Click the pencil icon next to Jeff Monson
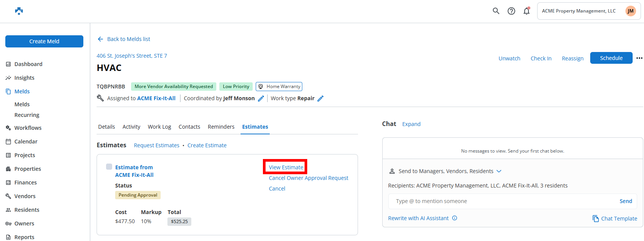Screen dimensions: 644x241 pyautogui.click(x=261, y=99)
